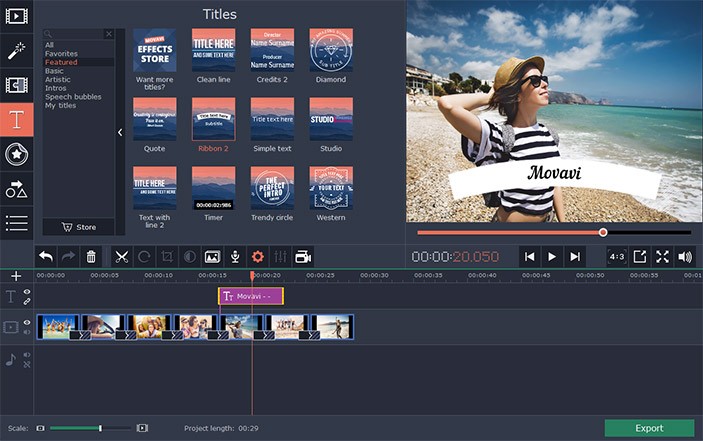Viewport: 703px width, 441px height.
Task: Skip to previous frame button
Action: tap(529, 257)
